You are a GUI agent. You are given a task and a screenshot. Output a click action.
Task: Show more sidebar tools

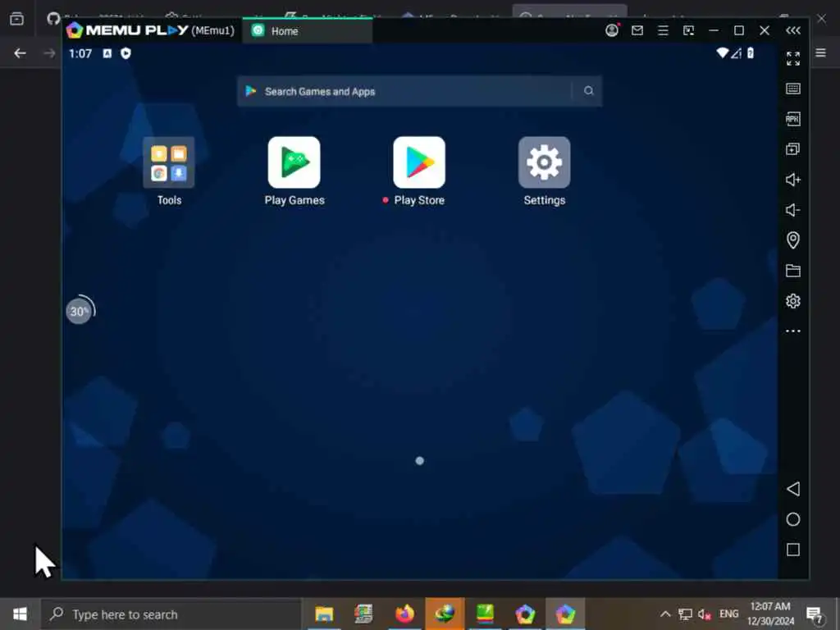(793, 331)
